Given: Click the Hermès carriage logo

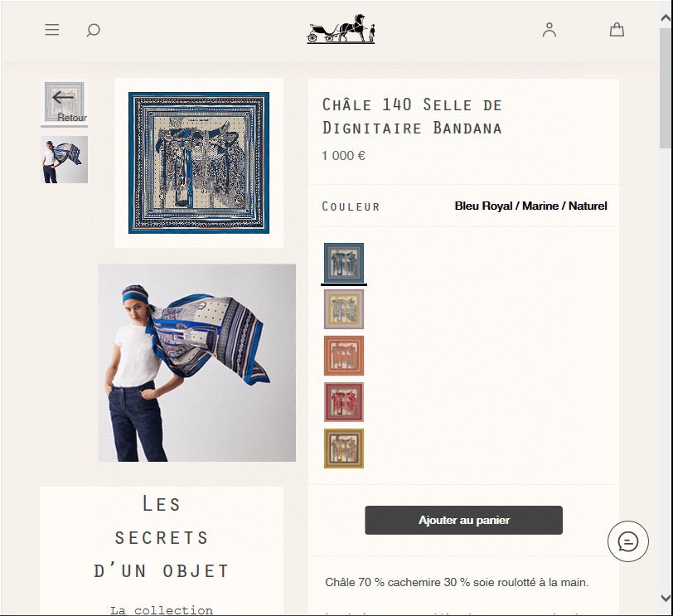Looking at the screenshot, I should [341, 29].
